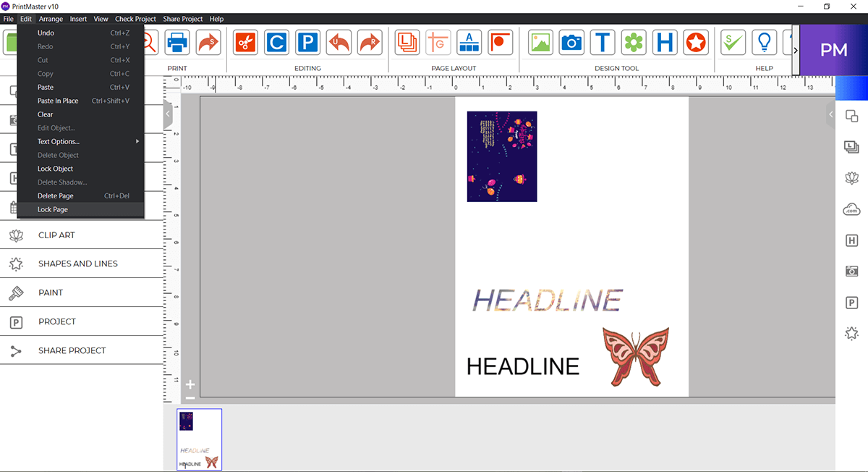Image resolution: width=868 pixels, height=472 pixels.
Task: Insert a picture using the image icon
Action: click(540, 42)
